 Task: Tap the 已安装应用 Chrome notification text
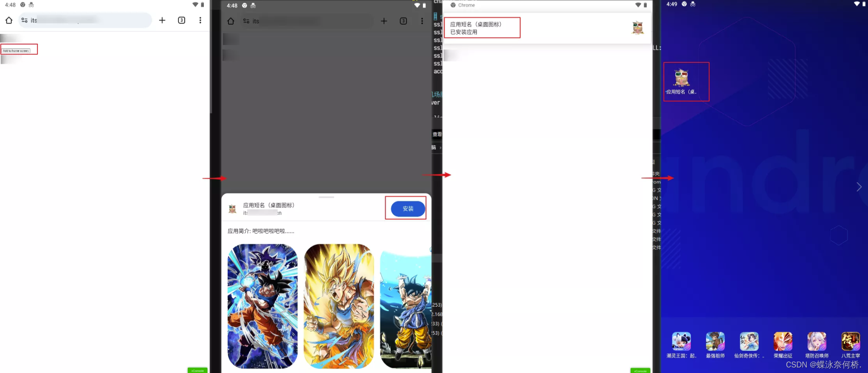pyautogui.click(x=464, y=32)
